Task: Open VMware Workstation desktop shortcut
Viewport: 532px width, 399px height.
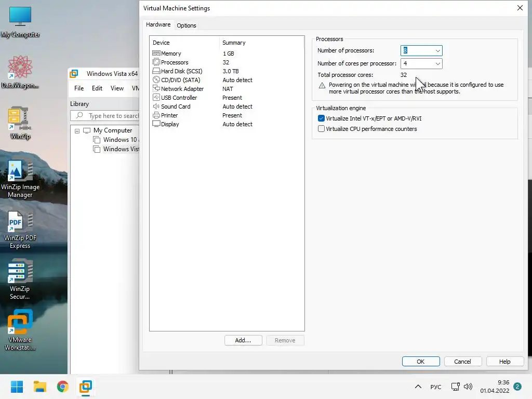Action: coord(20,330)
